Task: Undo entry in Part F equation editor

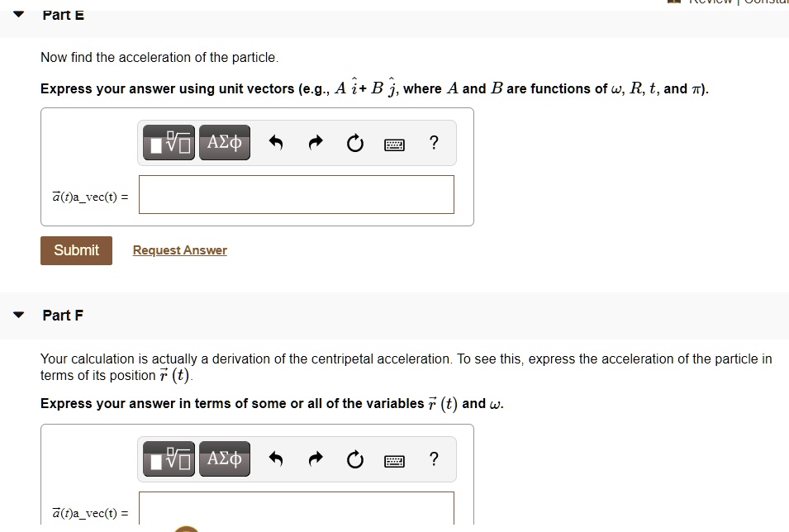Action: (276, 458)
